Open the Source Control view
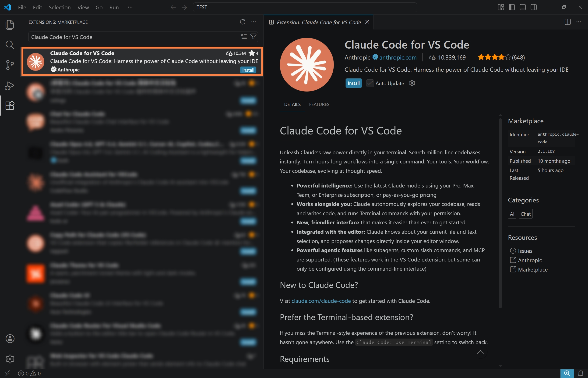Image resolution: width=588 pixels, height=378 pixels. 10,65
